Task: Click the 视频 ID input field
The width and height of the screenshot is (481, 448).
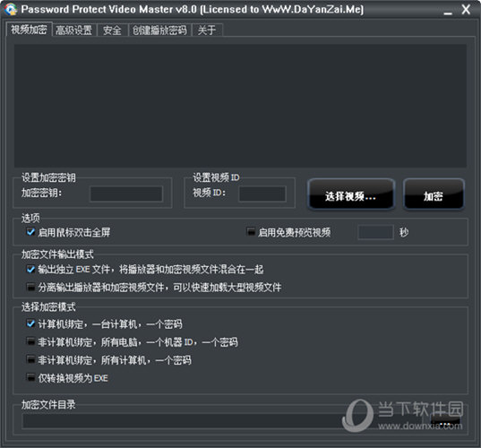Action: click(262, 194)
